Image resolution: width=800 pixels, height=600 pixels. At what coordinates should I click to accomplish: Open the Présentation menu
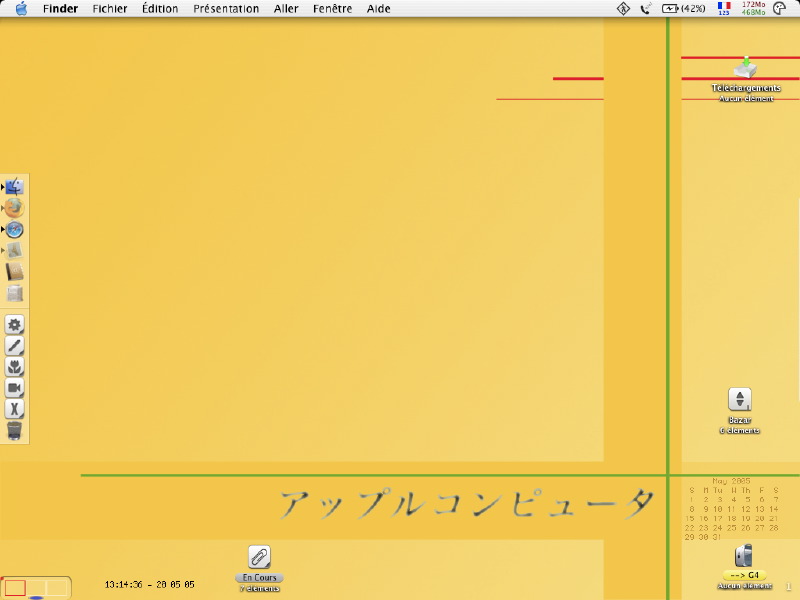coord(226,9)
